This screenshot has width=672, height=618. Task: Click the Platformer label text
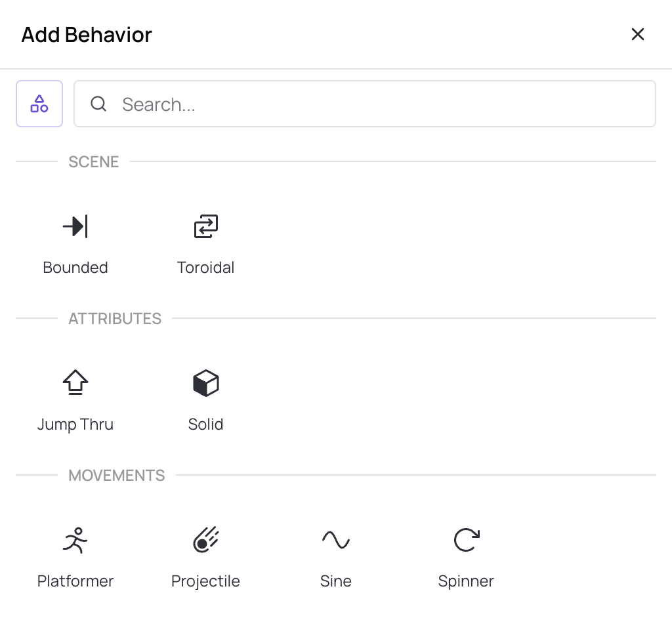75,581
